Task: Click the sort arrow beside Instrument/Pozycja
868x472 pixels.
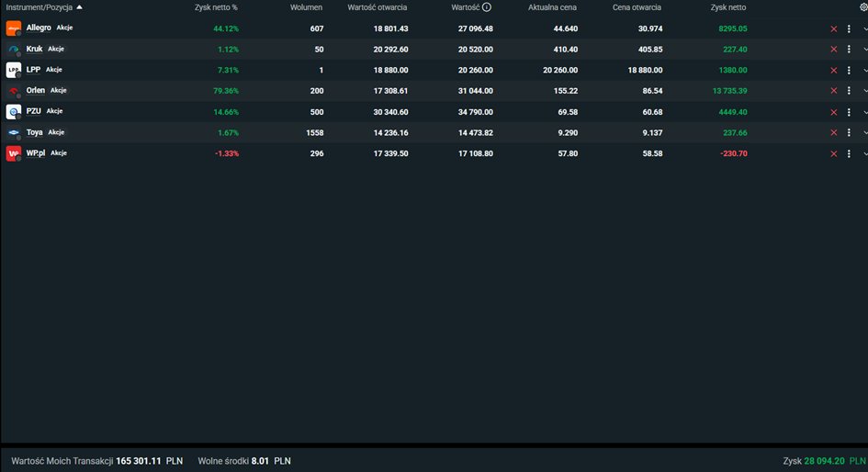Action: (x=79, y=7)
